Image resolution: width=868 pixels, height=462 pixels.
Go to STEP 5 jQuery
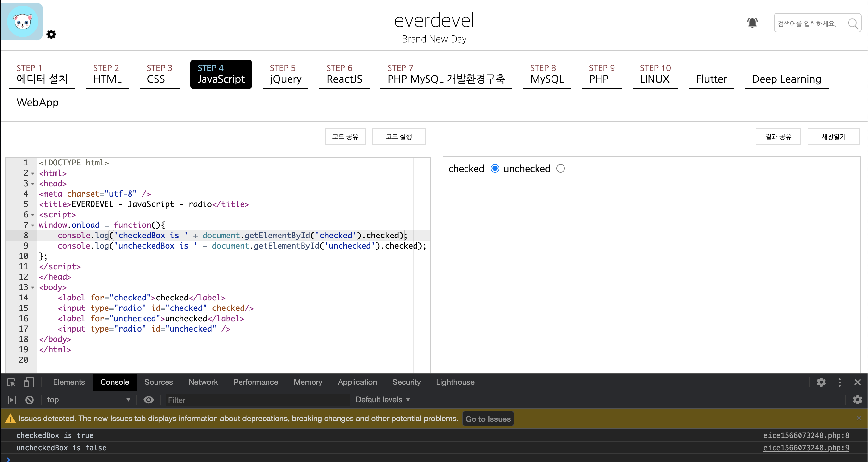click(285, 74)
